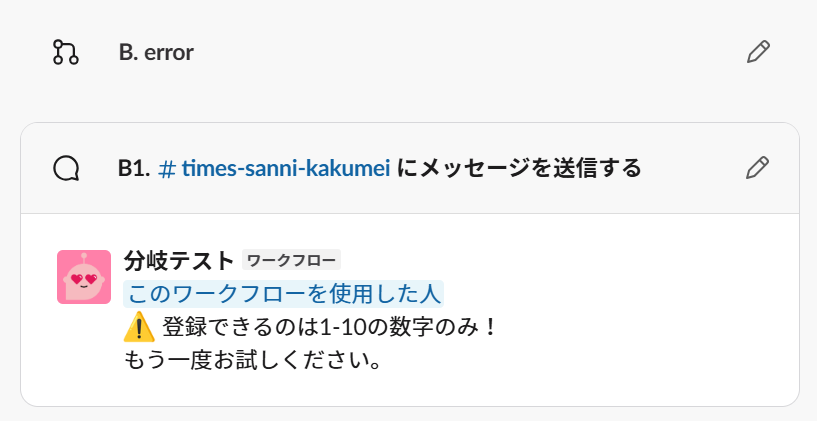The image size is (817, 421).
Task: Click empty space in B1 step header row
Action: (x=693, y=168)
